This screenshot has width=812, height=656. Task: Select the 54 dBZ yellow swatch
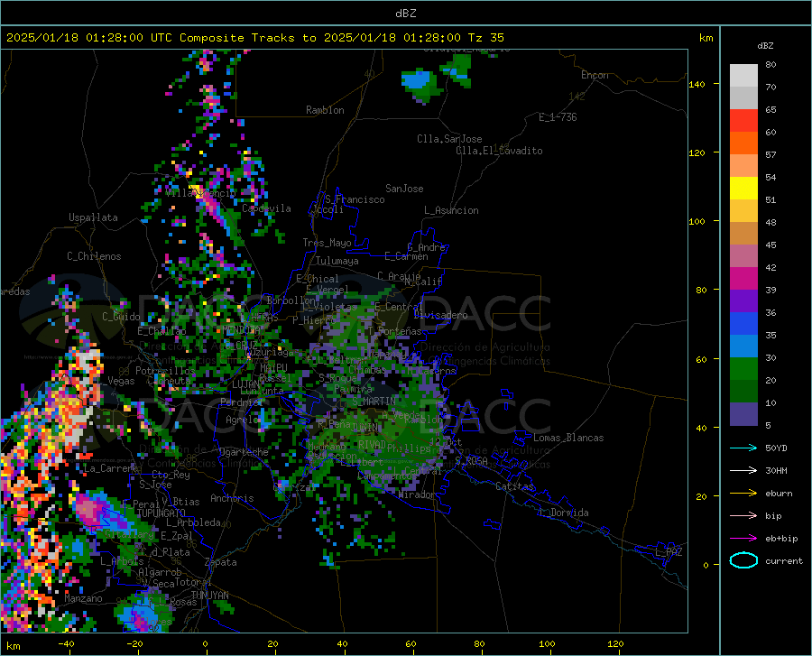coord(743,189)
